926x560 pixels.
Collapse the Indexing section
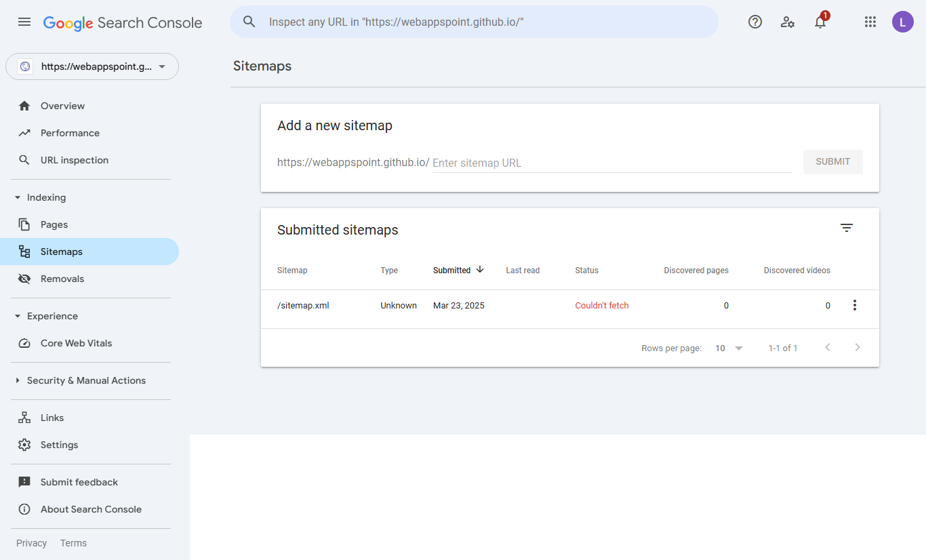18,197
